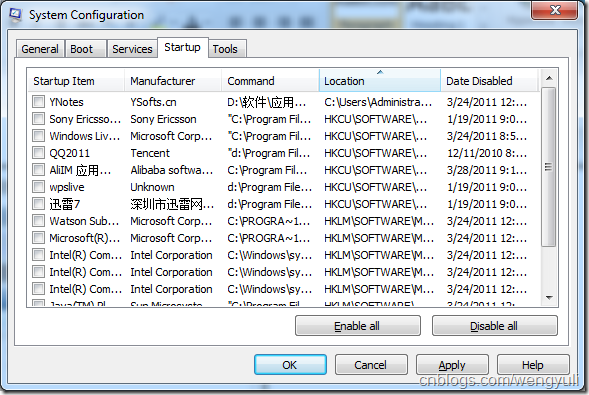
Task: Open Help via the Help button
Action: (x=533, y=365)
